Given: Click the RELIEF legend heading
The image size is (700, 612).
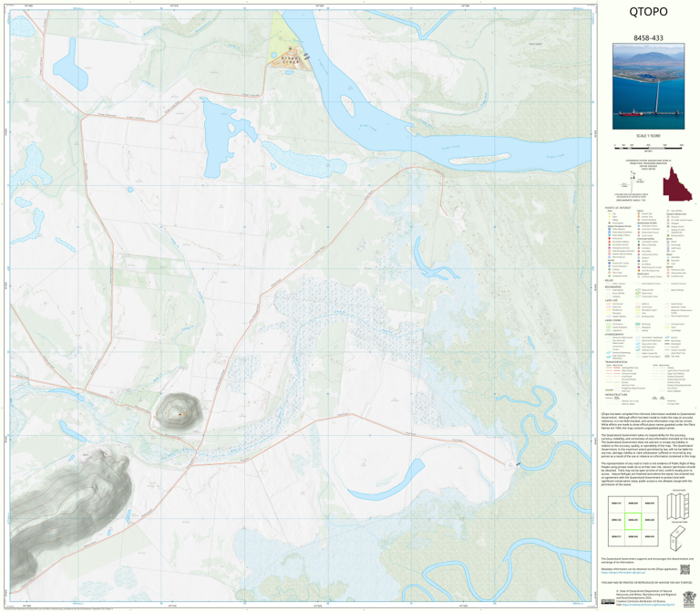Looking at the screenshot, I should coord(608,281).
